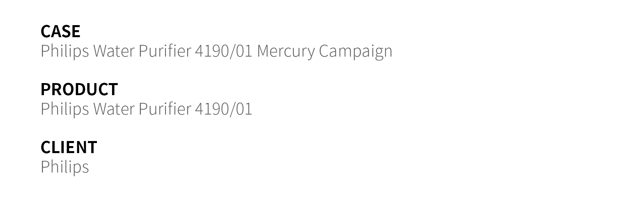Click the word Mercury in the case title
The image size is (644, 201).
[x=286, y=51]
